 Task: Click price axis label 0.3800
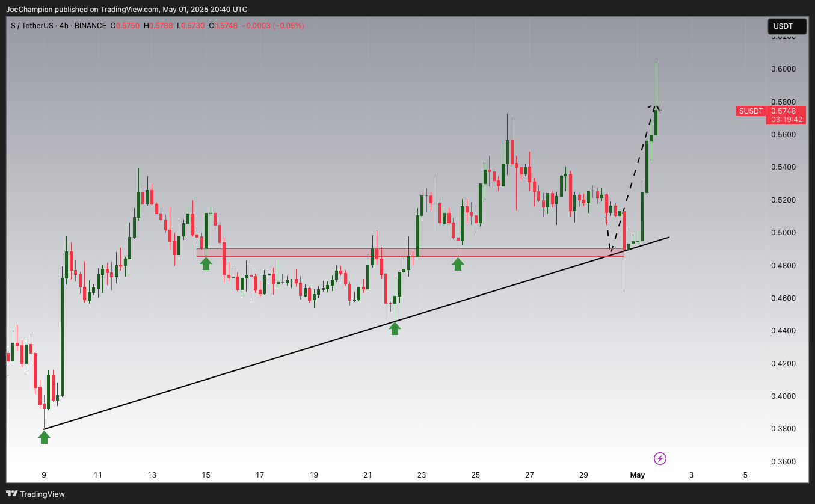(784, 429)
